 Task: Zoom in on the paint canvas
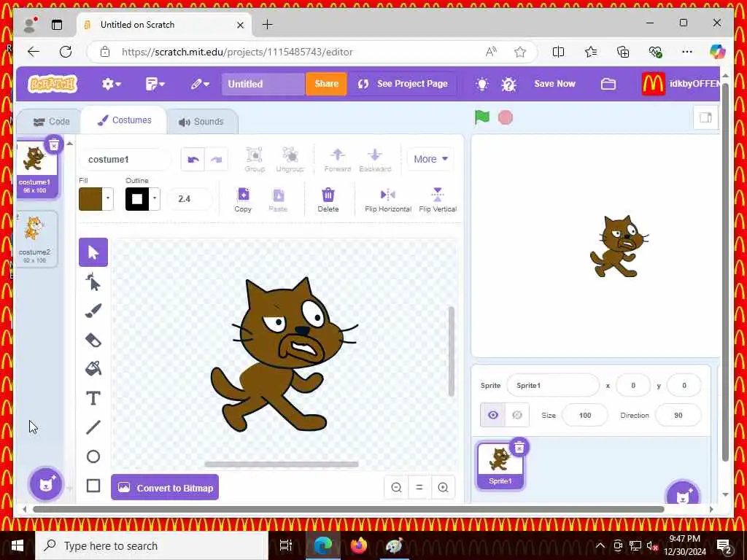click(x=443, y=487)
